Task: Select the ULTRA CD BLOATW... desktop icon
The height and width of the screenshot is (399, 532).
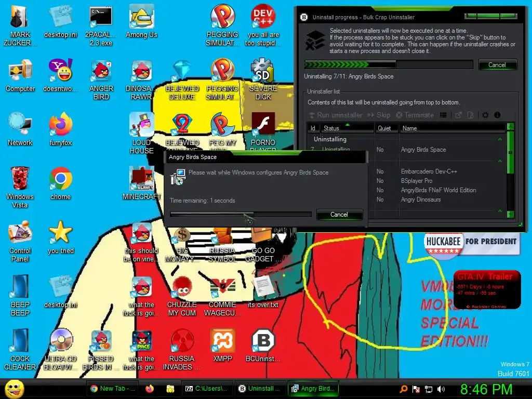Action: tap(60, 350)
